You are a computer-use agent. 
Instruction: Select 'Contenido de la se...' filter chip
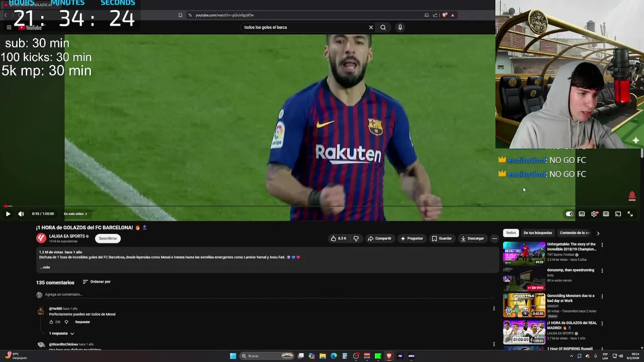point(575,233)
